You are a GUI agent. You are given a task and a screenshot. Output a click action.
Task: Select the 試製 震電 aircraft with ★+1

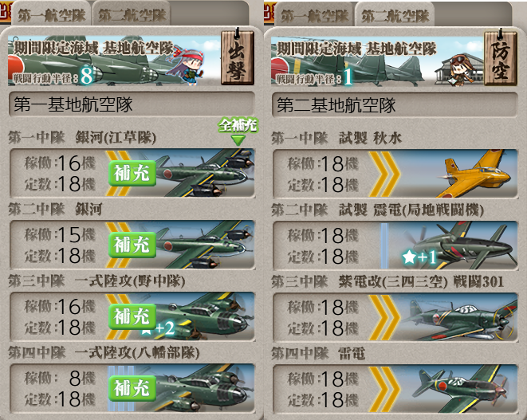(461, 245)
